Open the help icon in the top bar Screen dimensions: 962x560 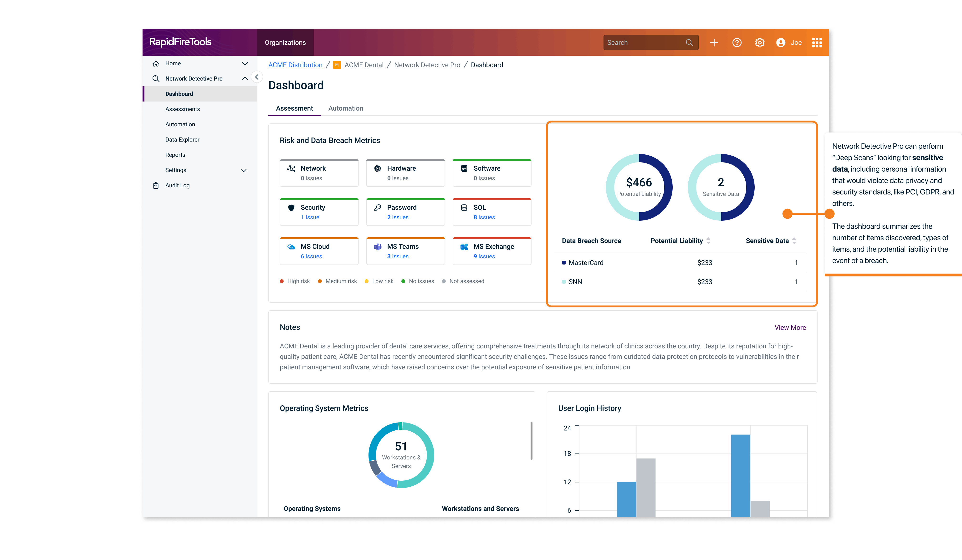pyautogui.click(x=737, y=42)
